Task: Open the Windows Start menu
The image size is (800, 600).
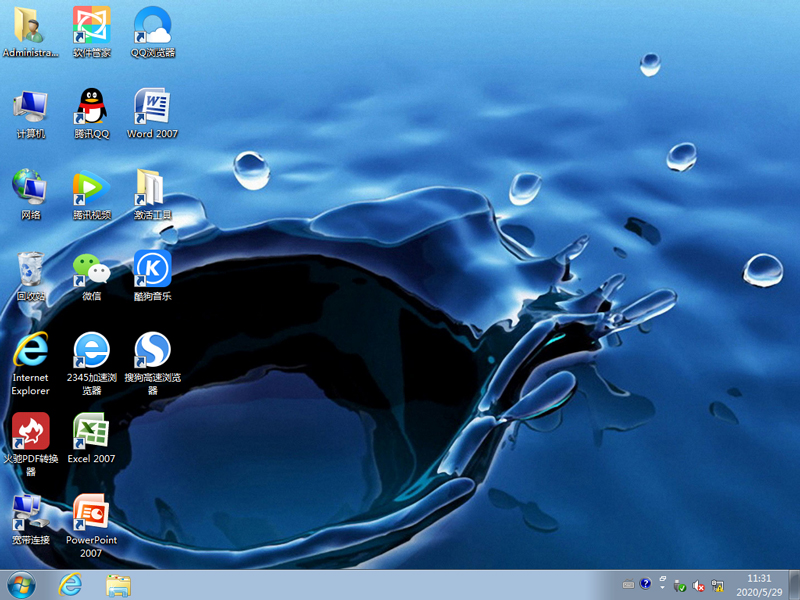Action: tap(21, 585)
